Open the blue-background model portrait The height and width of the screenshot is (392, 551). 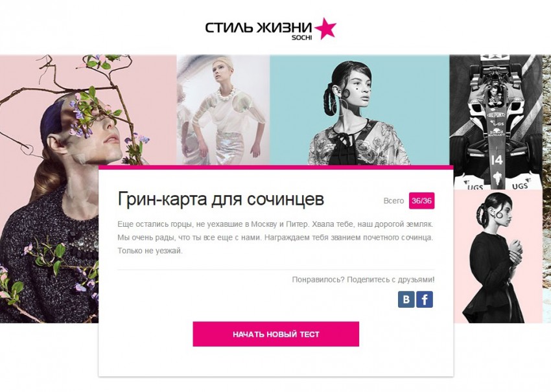pyautogui.click(x=360, y=110)
